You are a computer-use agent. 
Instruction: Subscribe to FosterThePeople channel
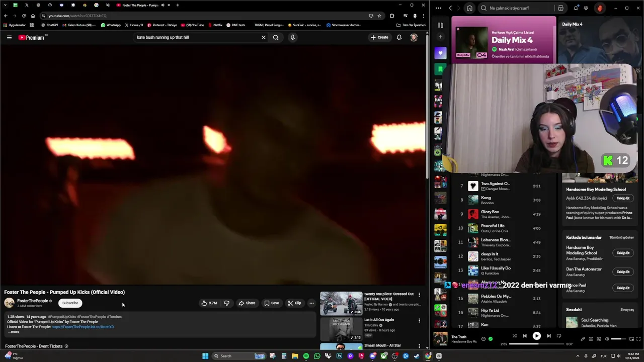(70, 303)
